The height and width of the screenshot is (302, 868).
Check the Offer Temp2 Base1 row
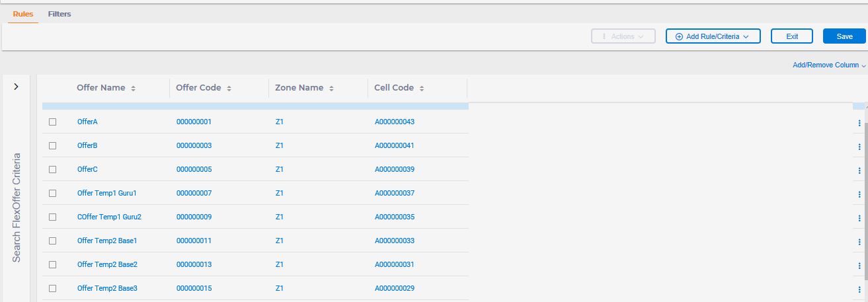tap(53, 241)
